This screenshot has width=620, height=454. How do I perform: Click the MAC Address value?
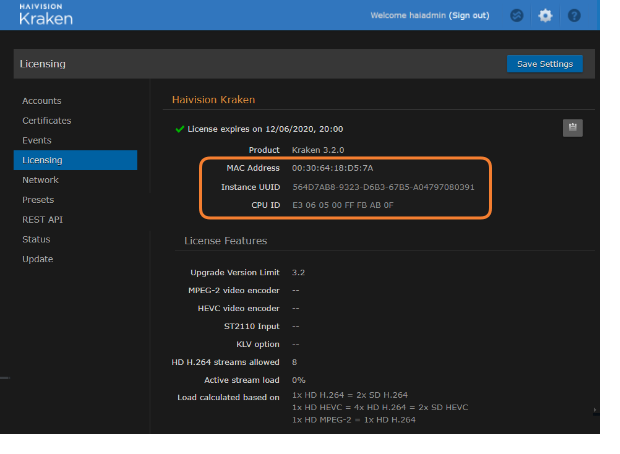coord(332,168)
